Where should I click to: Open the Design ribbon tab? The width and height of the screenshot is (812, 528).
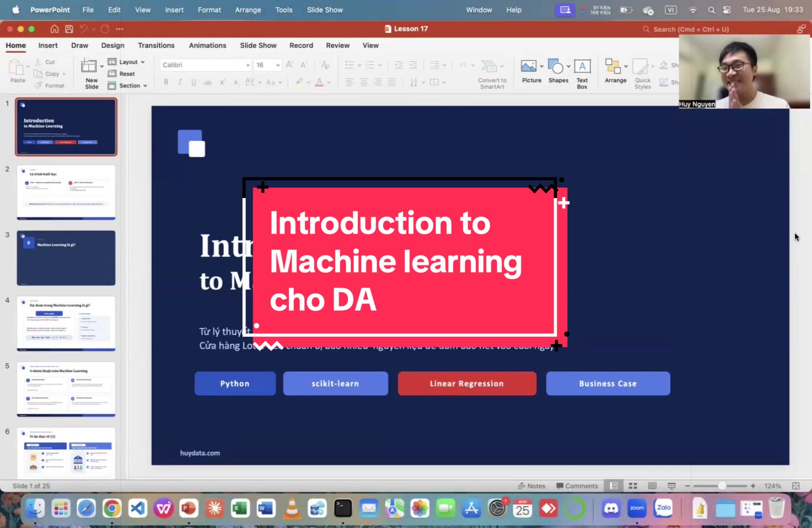(x=113, y=45)
